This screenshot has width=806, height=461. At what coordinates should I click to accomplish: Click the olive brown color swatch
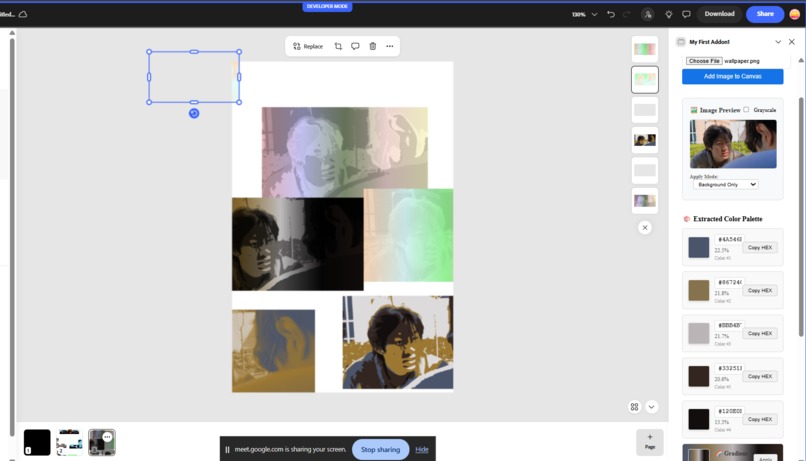tap(699, 290)
